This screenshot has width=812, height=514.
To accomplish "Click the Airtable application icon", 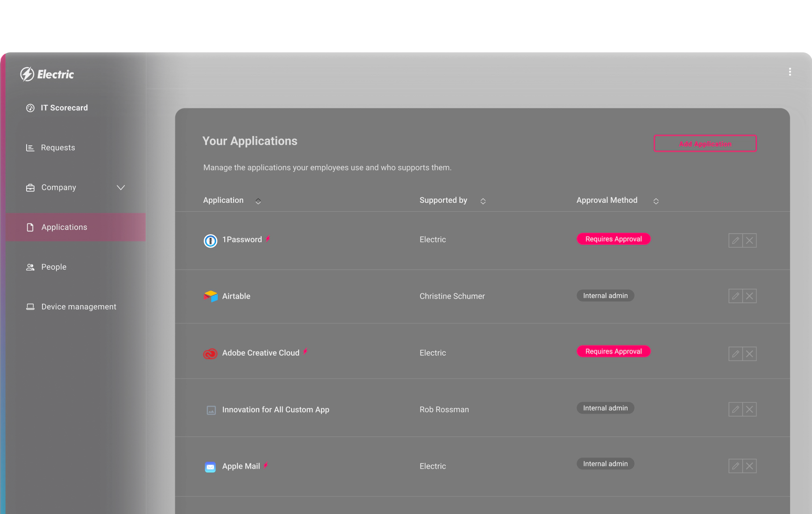I will point(211,296).
